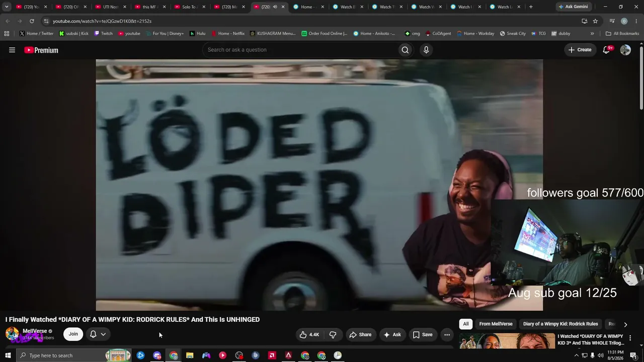Switch to the 'Home' tab
The image size is (644, 362).
[x=308, y=7]
